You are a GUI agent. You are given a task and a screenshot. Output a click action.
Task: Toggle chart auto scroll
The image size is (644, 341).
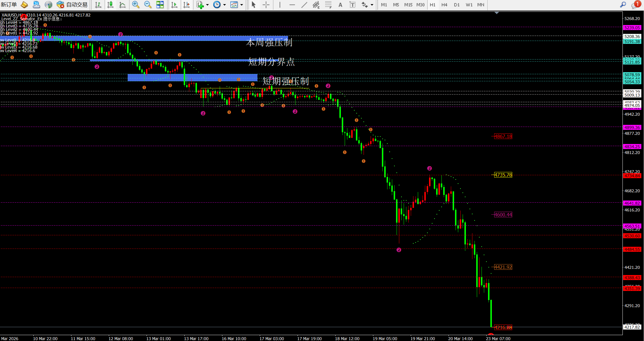pyautogui.click(x=174, y=5)
